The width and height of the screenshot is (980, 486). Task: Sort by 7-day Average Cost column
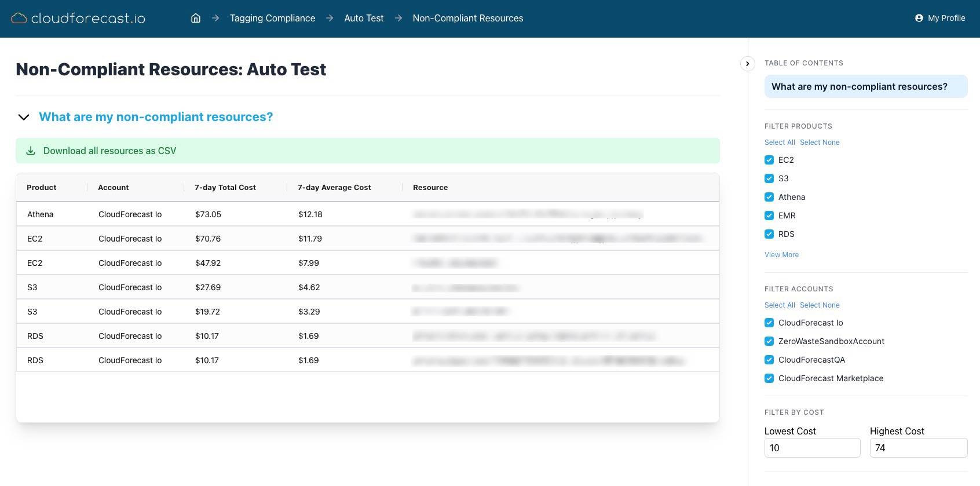334,187
